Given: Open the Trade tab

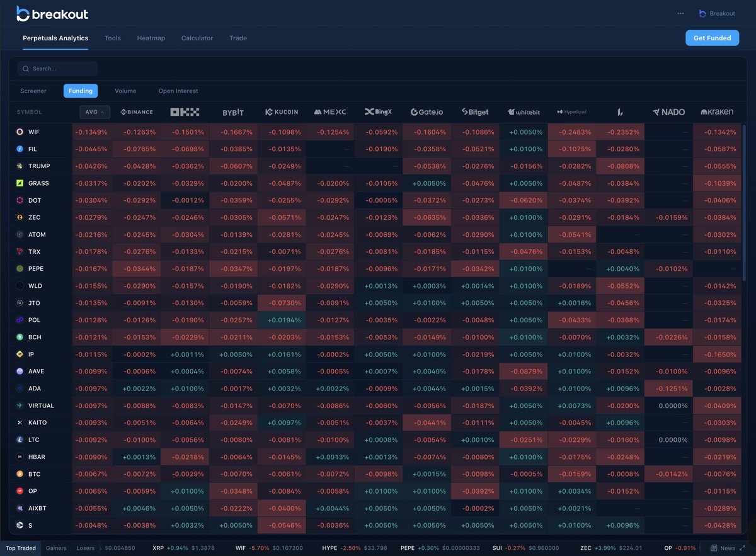Looking at the screenshot, I should point(238,38).
